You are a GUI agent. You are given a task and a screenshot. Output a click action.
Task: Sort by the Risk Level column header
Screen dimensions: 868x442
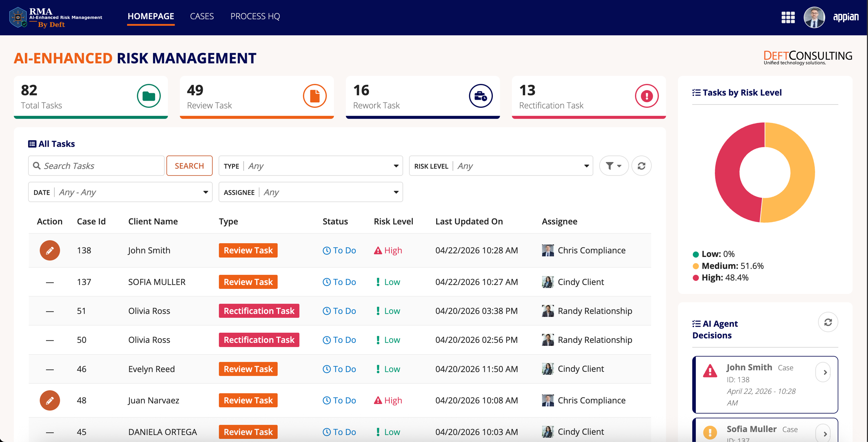[x=393, y=221]
